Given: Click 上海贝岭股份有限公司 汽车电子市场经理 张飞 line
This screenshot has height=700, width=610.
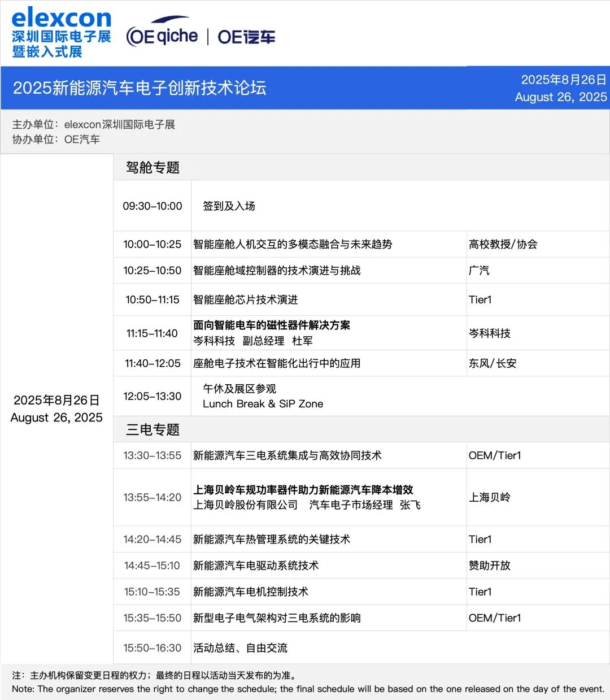Looking at the screenshot, I should click(x=307, y=505).
